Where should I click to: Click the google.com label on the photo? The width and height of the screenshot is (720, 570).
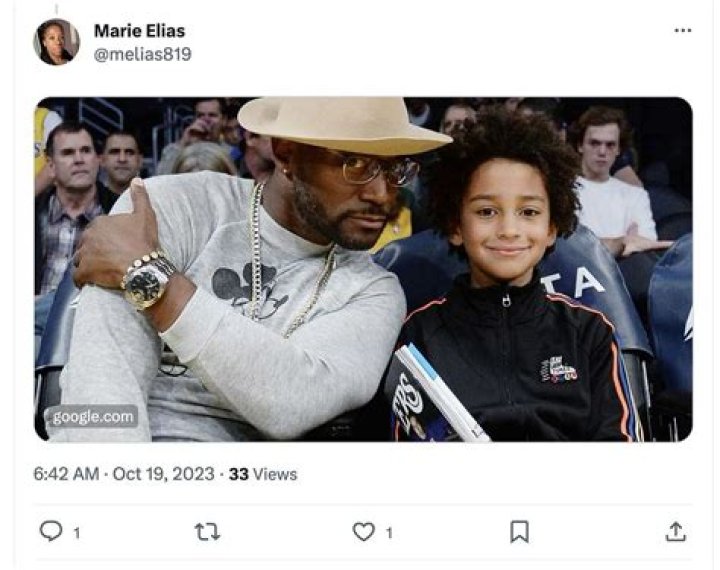click(91, 416)
